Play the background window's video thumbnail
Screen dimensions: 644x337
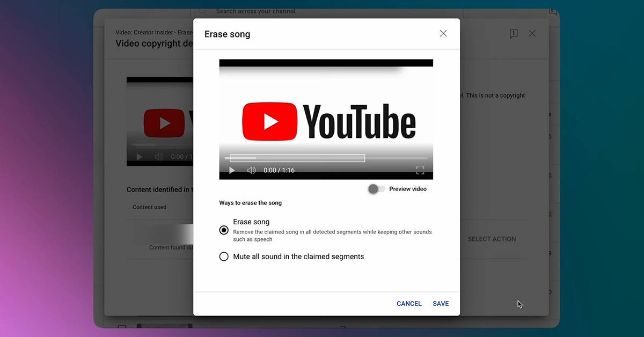140,157
